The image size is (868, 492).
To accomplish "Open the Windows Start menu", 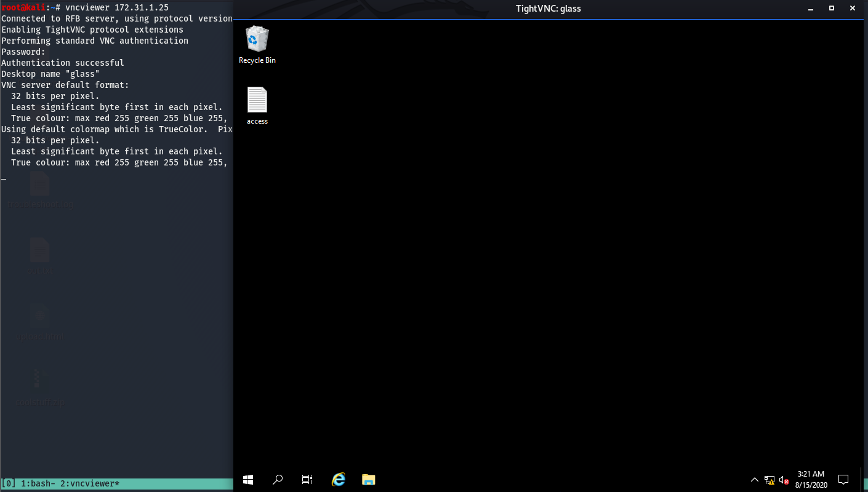I will (248, 480).
